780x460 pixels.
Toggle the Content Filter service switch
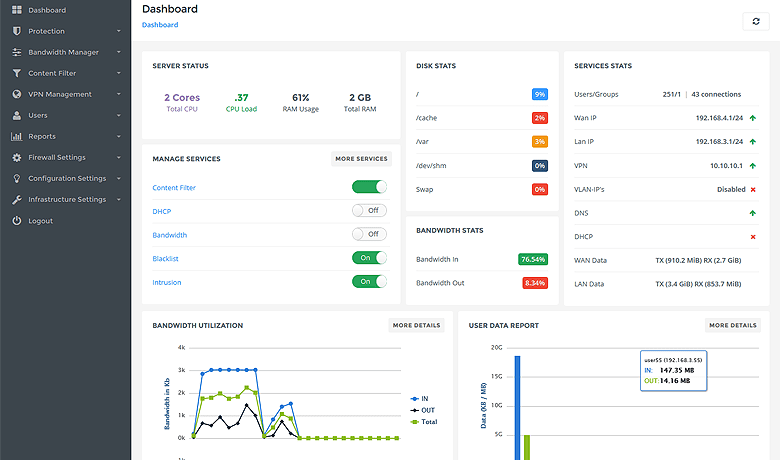coord(369,186)
